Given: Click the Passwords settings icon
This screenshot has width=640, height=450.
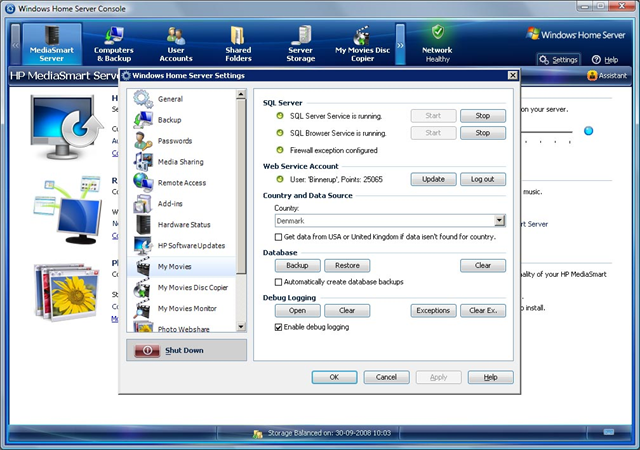Looking at the screenshot, I should (143, 141).
